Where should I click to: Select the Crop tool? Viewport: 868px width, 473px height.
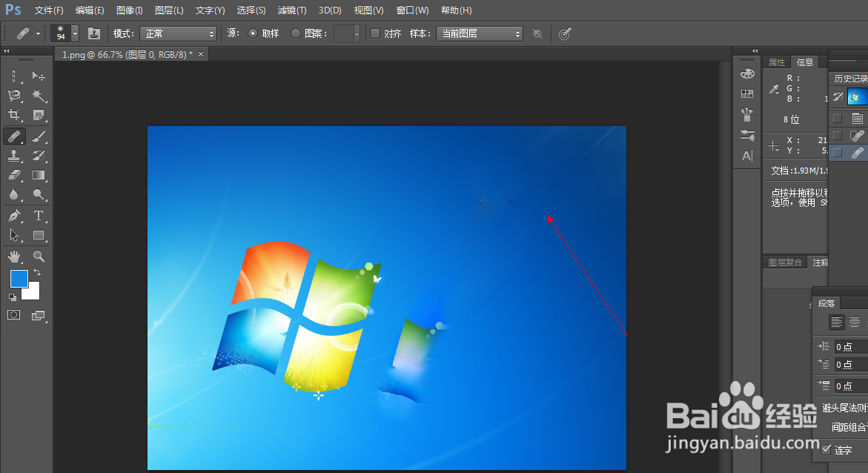[x=14, y=115]
